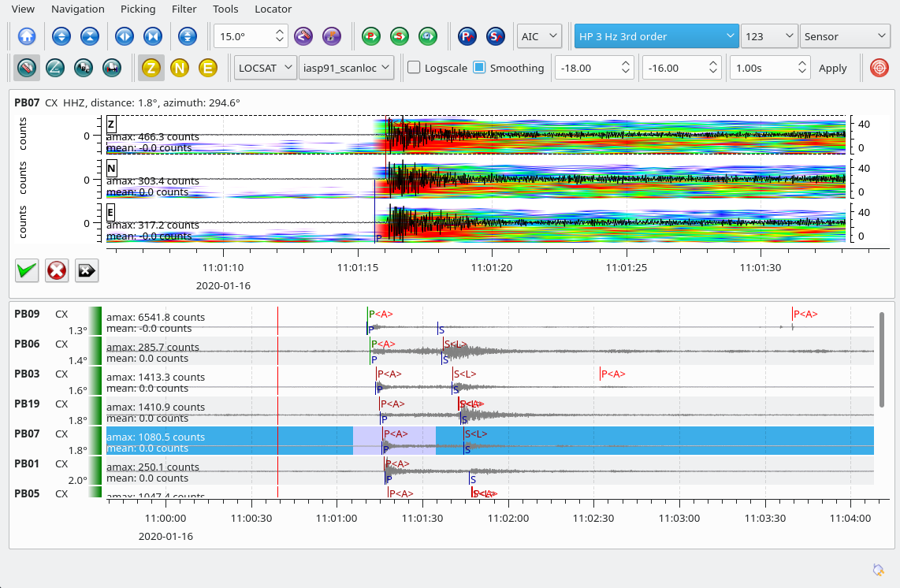Image resolution: width=900 pixels, height=588 pixels.
Task: Disable the Smoothing checkbox
Action: (x=479, y=68)
